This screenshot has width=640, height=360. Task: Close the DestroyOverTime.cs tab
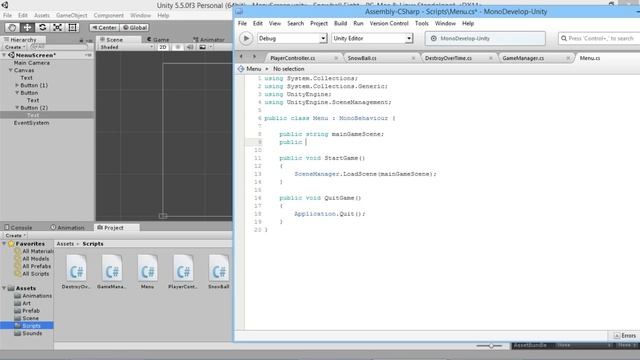click(491, 58)
